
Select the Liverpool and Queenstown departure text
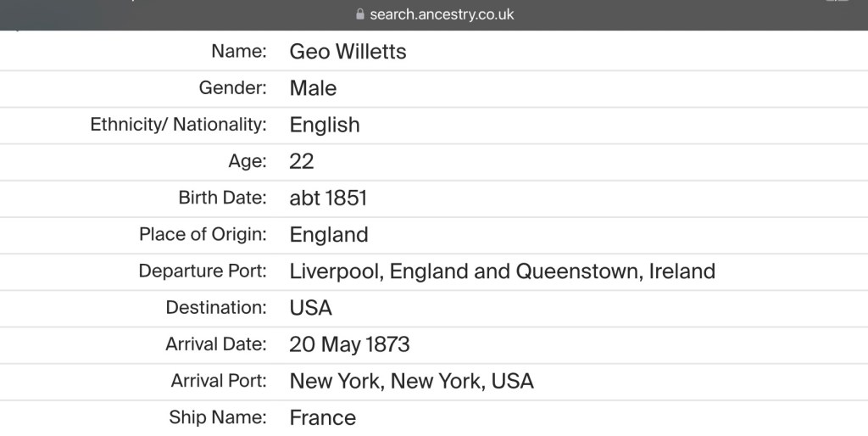(502, 271)
